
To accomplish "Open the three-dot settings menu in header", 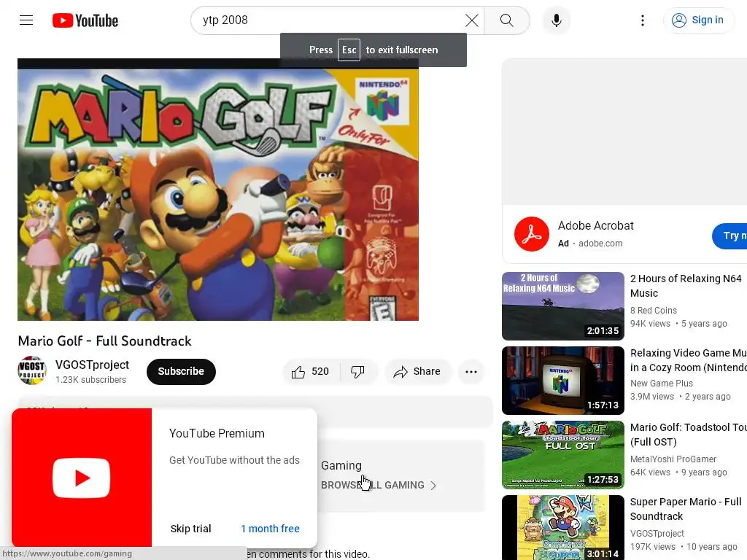I will 643,20.
